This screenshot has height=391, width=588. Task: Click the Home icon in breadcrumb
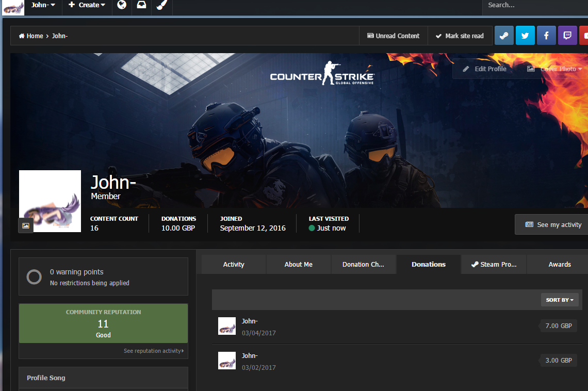[x=22, y=36]
